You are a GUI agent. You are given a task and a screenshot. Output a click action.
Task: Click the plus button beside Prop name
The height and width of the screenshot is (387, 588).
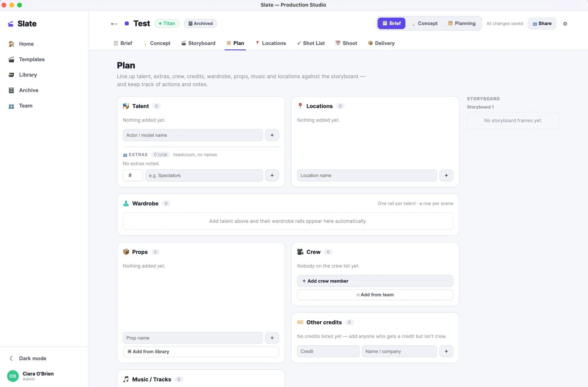click(272, 338)
